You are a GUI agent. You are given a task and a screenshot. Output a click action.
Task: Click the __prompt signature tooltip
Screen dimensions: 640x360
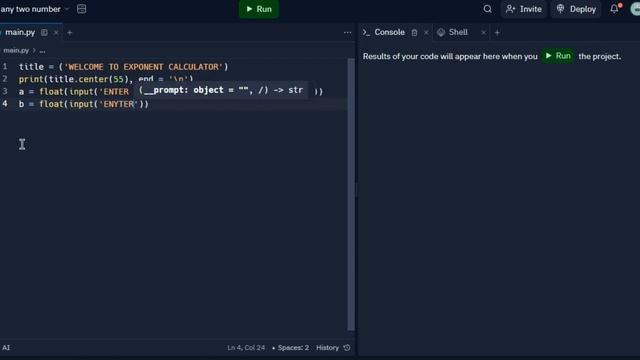[222, 90]
